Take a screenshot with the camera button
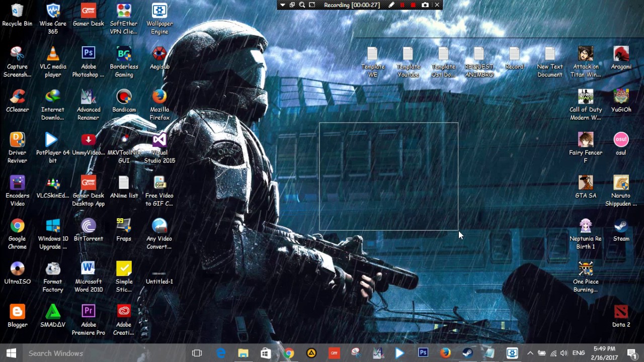 [x=425, y=5]
